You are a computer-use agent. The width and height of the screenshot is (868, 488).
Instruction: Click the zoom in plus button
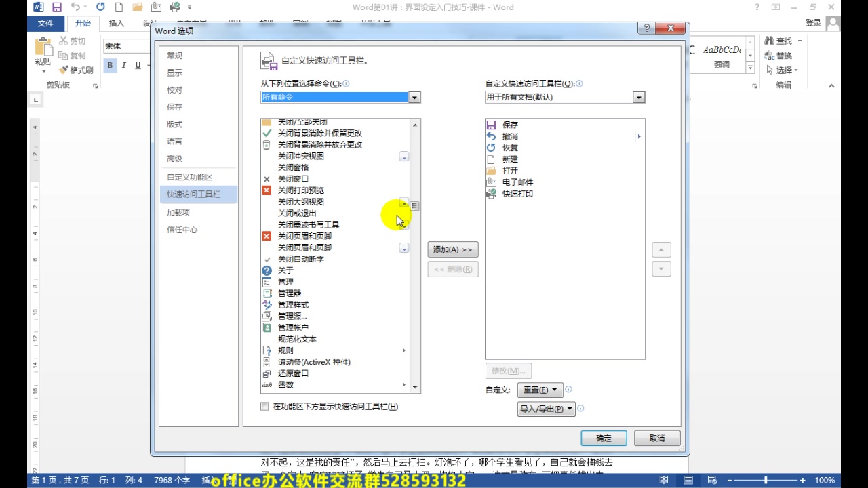[x=804, y=480]
